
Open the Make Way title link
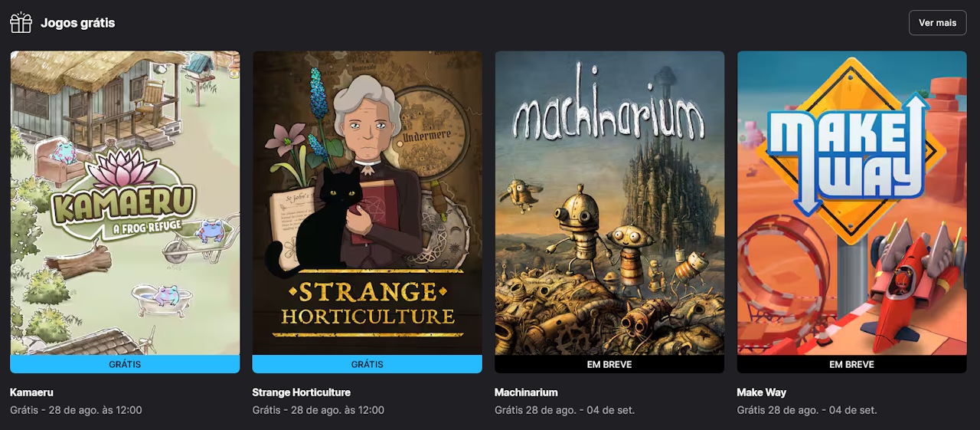point(762,392)
